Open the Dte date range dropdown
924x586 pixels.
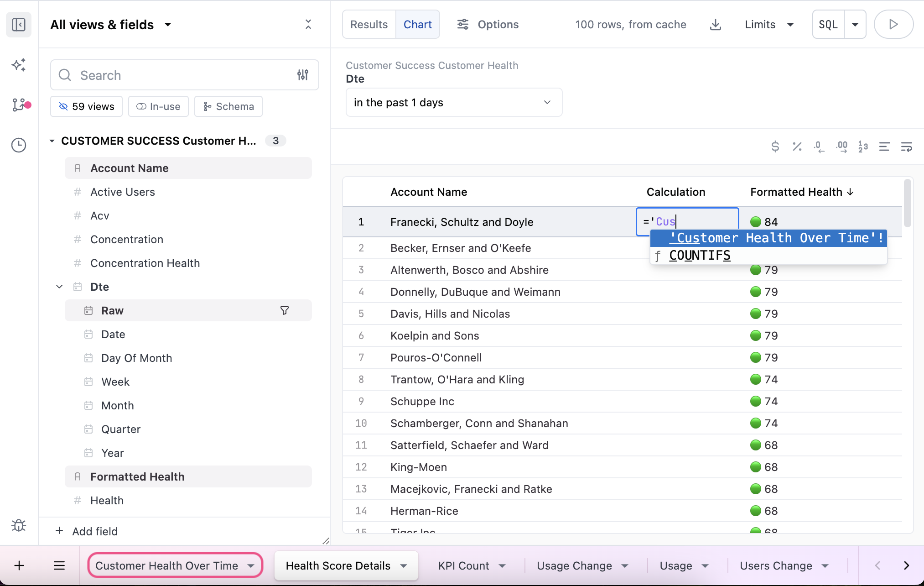pos(453,103)
